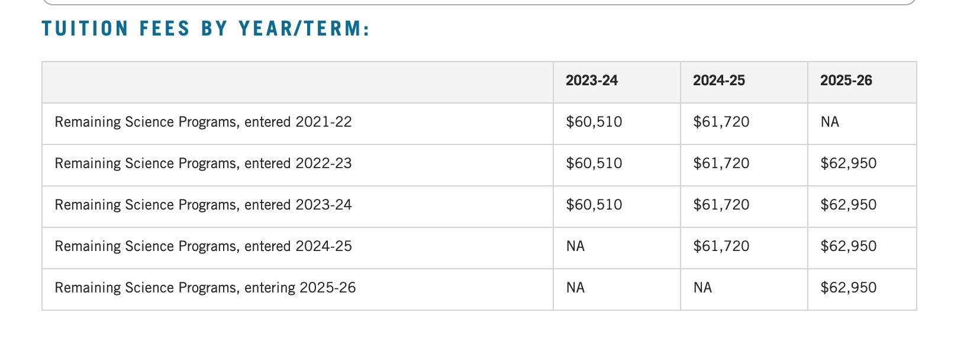
Task: Click row label "Remaining Science Programs, entered 2021-22"
Action: point(203,122)
